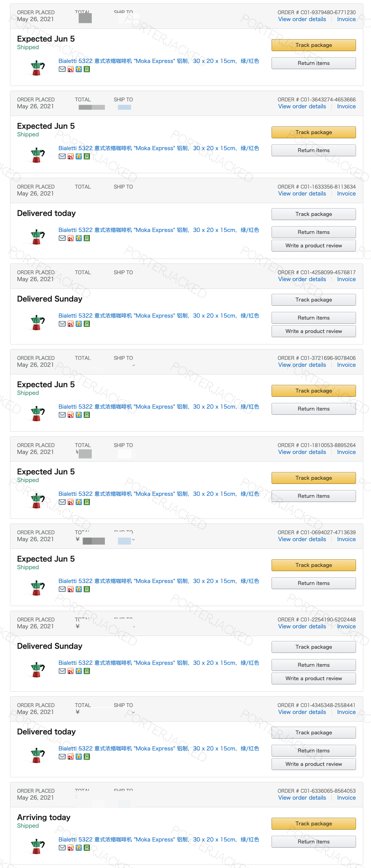Viewport: 371px width, 868px height.
Task: Click Weibo icon in order C01-1810053-8895264
Action: coord(71,502)
